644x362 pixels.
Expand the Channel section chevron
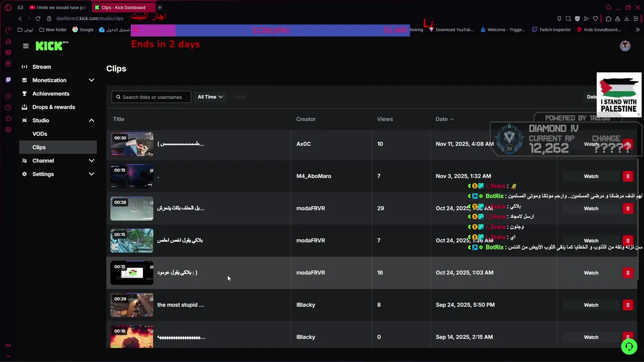coord(92,160)
